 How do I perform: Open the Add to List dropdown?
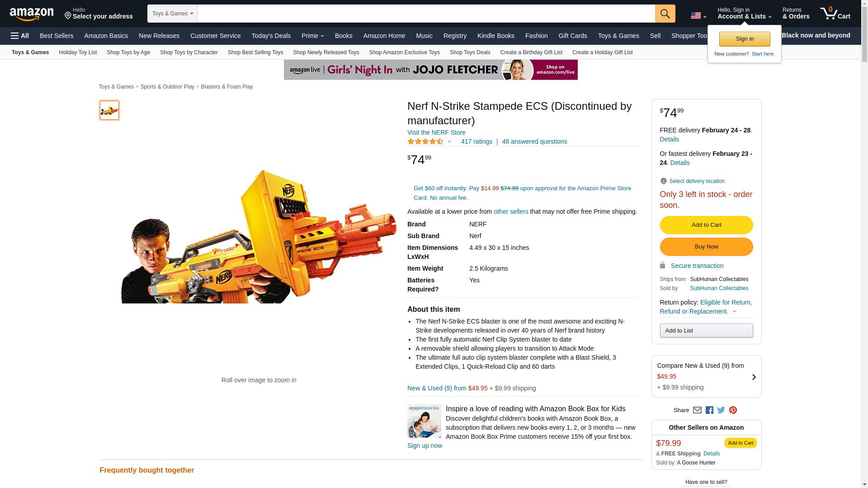click(706, 331)
